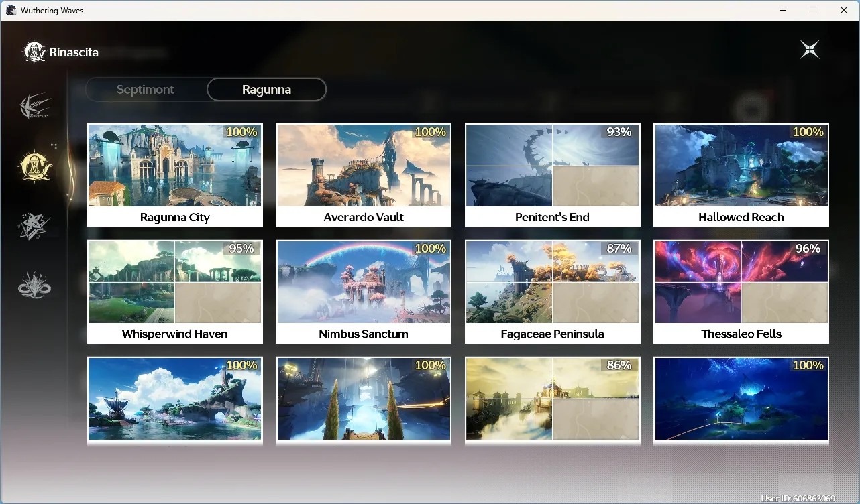Open the Ragunna City area card

pos(175,176)
